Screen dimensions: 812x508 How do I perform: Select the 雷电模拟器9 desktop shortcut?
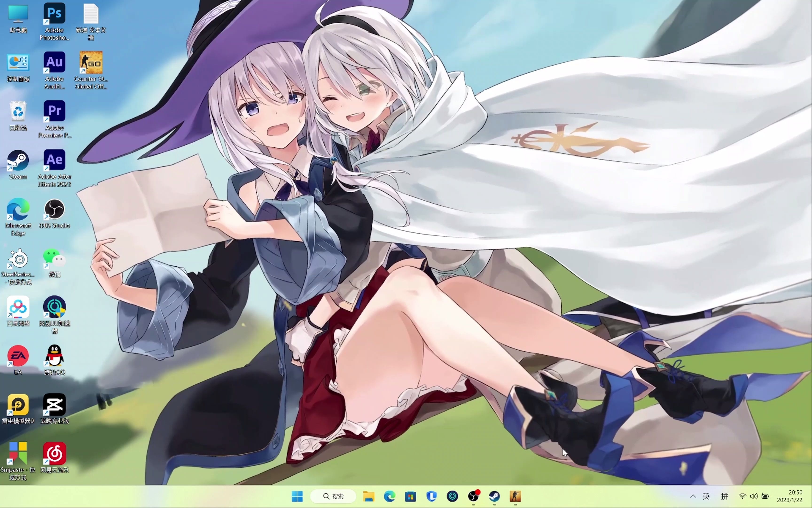[x=18, y=409]
